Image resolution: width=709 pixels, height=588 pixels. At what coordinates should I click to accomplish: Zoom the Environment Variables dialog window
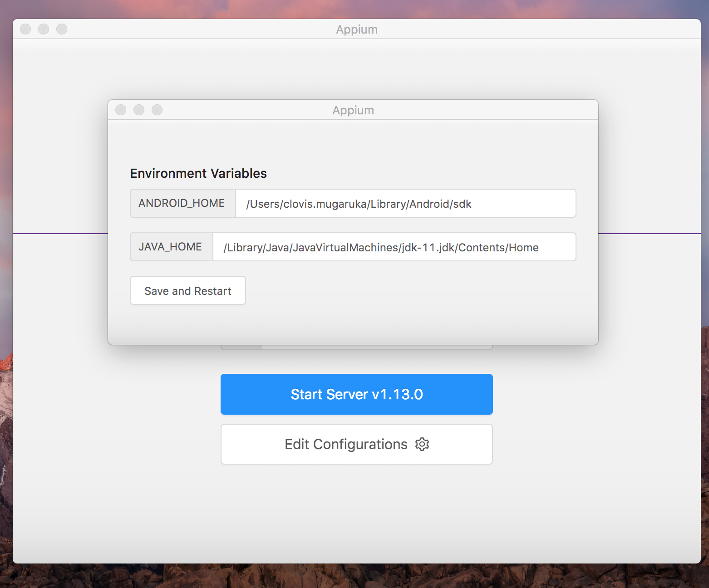(x=157, y=110)
